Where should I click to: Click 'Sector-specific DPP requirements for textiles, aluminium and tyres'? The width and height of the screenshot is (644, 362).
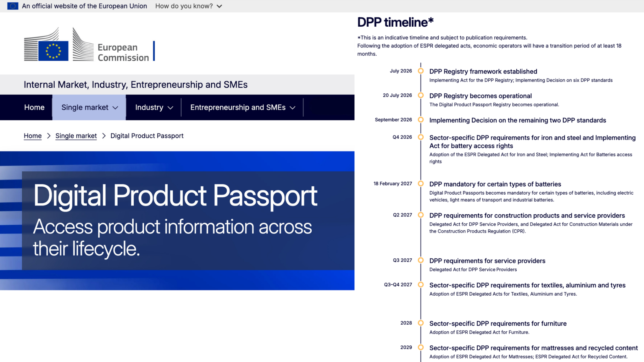[x=527, y=285]
